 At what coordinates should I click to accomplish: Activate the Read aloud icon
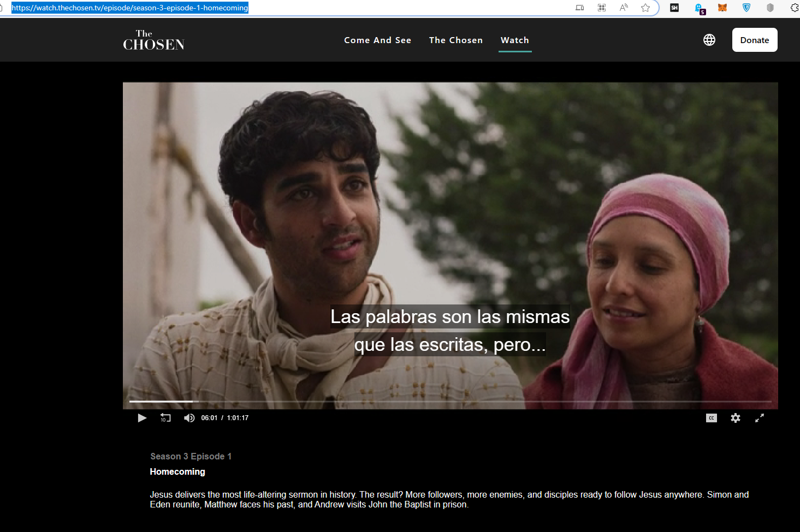pyautogui.click(x=624, y=8)
